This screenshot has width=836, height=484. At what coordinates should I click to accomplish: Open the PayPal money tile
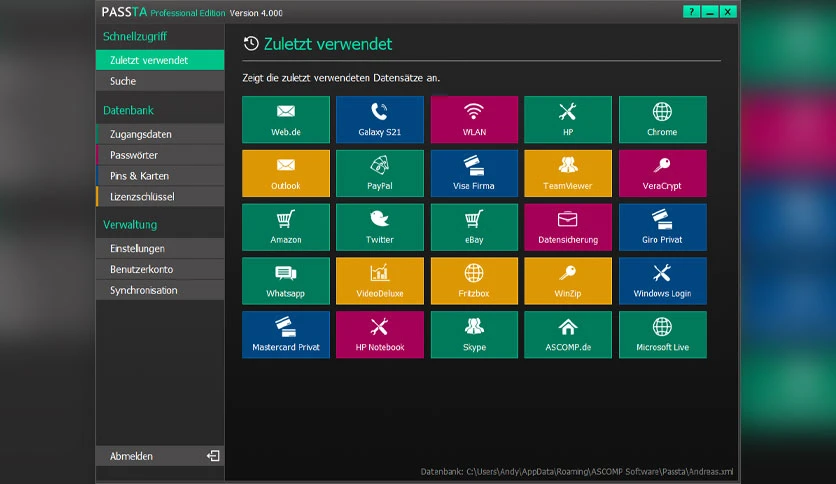(x=380, y=173)
